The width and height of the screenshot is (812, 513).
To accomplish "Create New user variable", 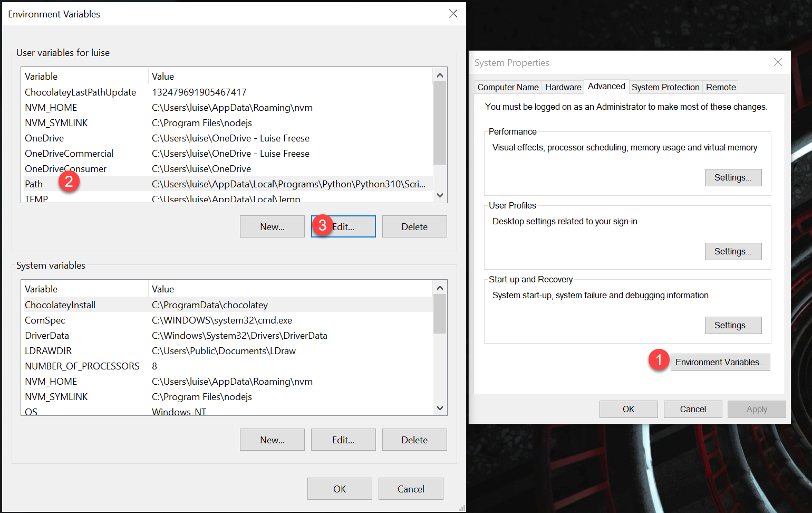I will (272, 226).
